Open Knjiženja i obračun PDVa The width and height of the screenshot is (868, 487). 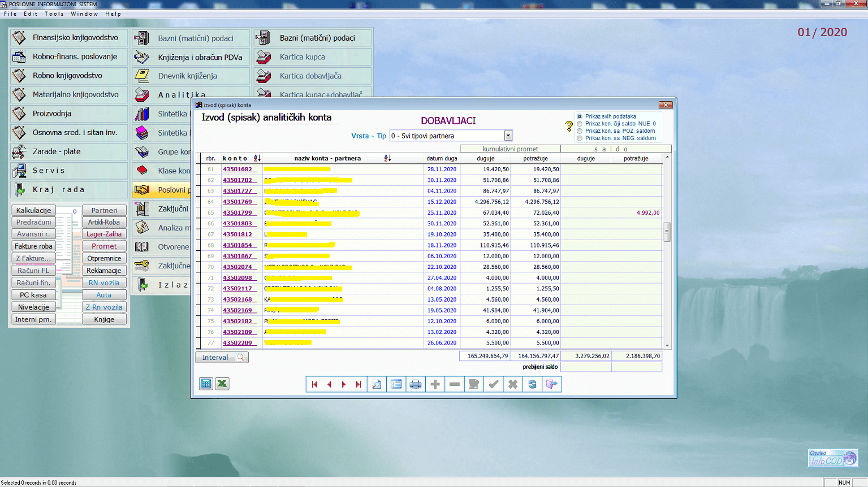[x=191, y=57]
